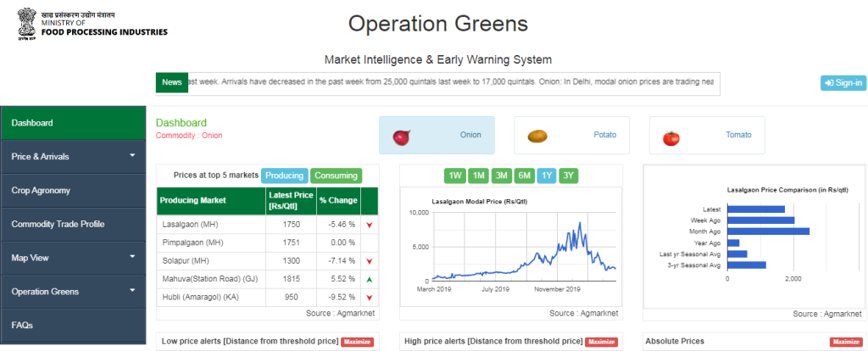Expand the Operation Greens sidebar menu
This screenshot has width=868, height=351.
pyautogui.click(x=73, y=291)
